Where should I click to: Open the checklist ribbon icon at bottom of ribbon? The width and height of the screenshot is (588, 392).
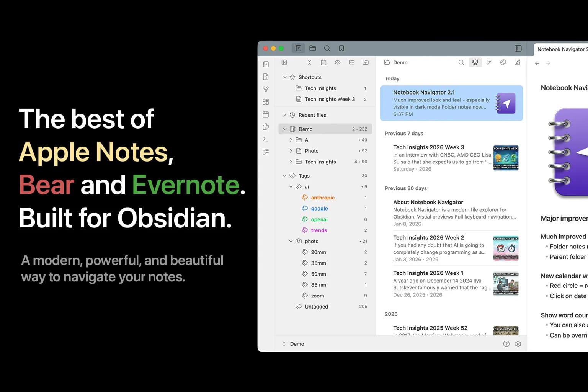266,152
